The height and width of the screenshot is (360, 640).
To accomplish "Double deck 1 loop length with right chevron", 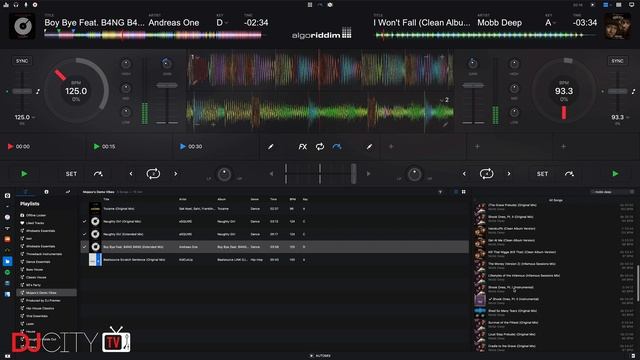I will pyautogui.click(x=176, y=174).
